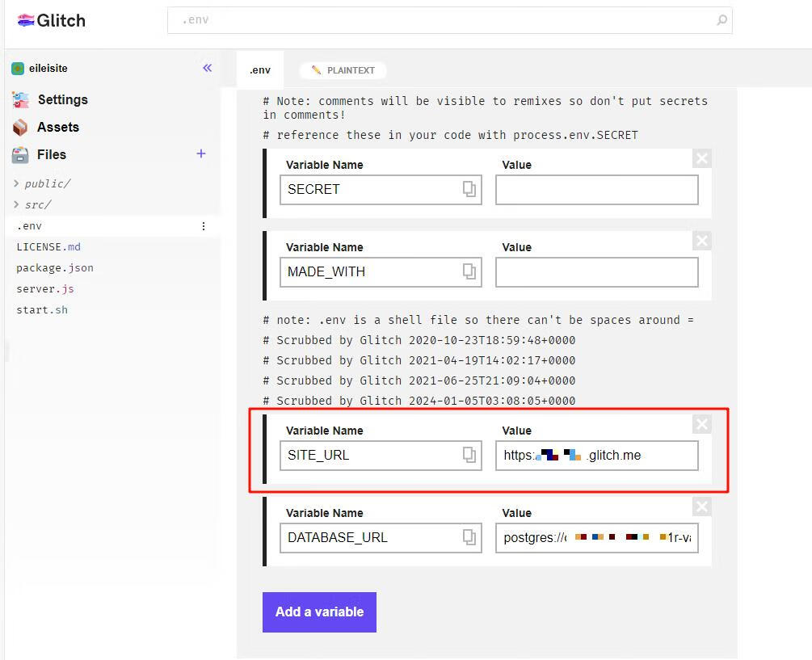This screenshot has height=660, width=812.
Task: Open server.js in the file list
Action: 45,288
